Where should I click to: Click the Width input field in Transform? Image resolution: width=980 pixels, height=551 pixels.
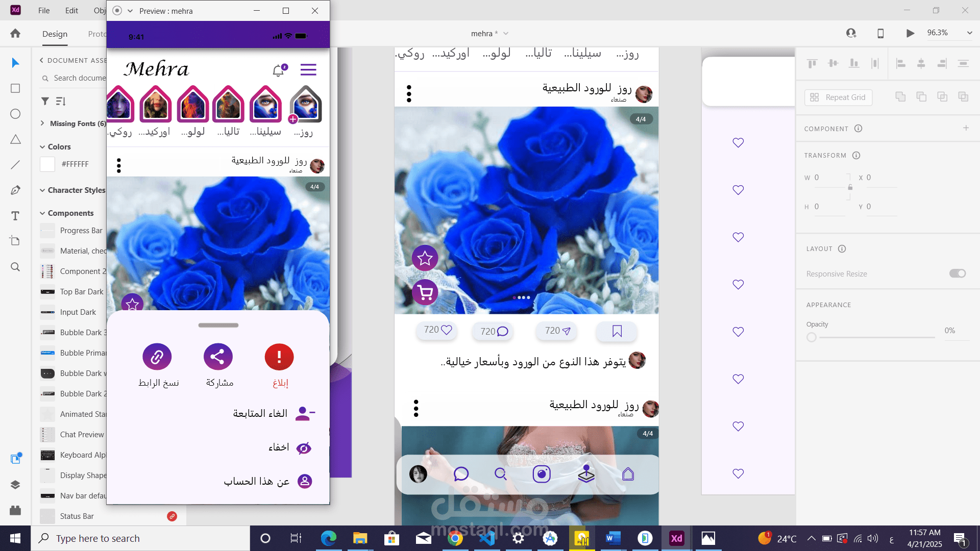[830, 178]
